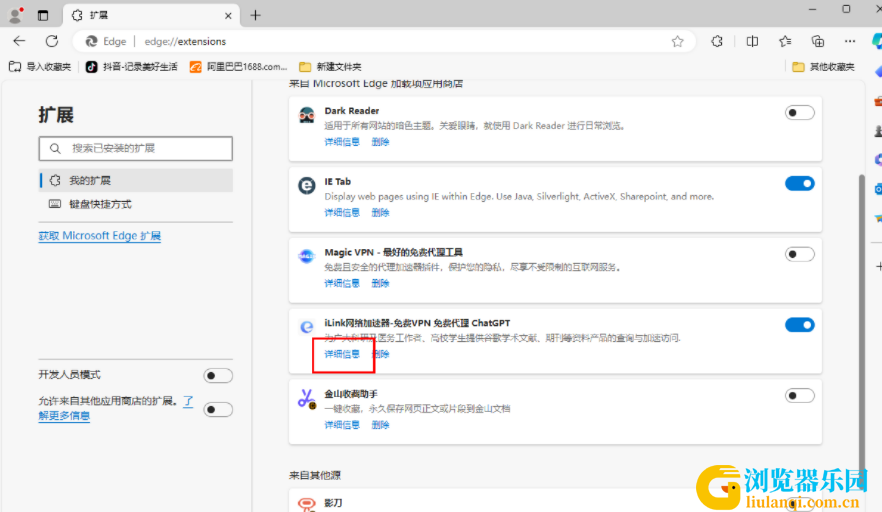The width and height of the screenshot is (882, 512).
Task: Disable the IE Tab extension toggle
Action: (799, 183)
